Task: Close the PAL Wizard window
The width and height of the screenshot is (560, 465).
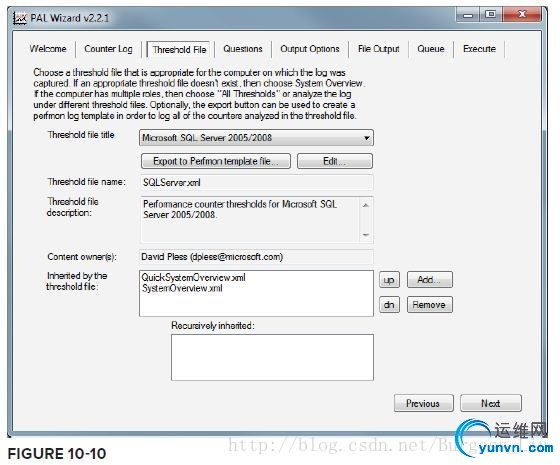Action: [x=522, y=14]
